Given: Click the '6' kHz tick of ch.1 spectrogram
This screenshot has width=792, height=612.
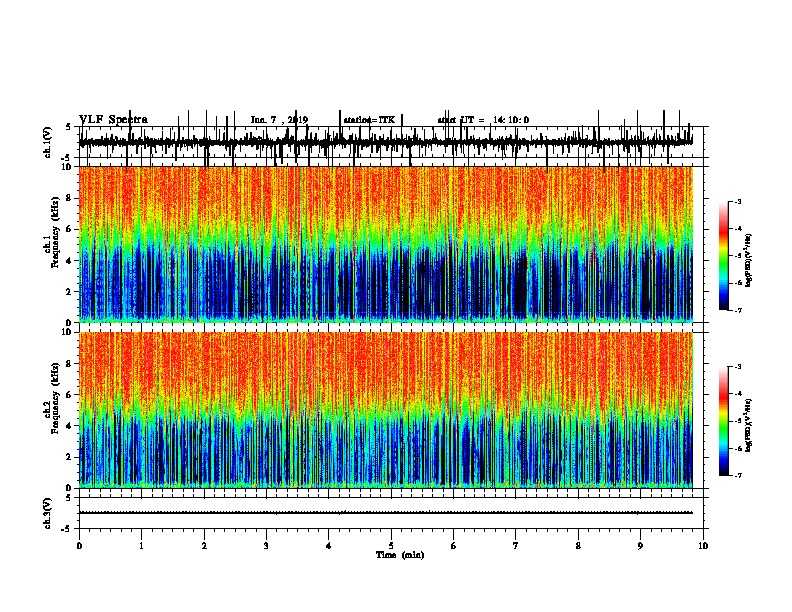Looking at the screenshot, I should 70,229.
